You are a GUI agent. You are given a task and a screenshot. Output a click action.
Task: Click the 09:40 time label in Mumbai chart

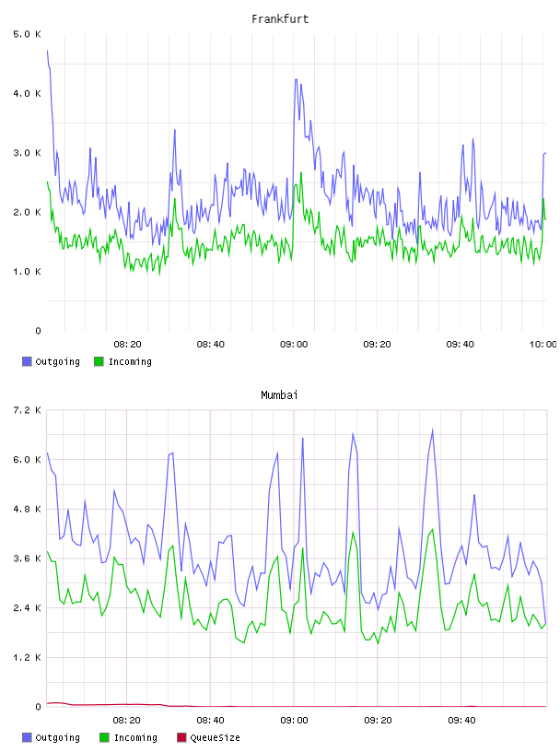click(461, 721)
